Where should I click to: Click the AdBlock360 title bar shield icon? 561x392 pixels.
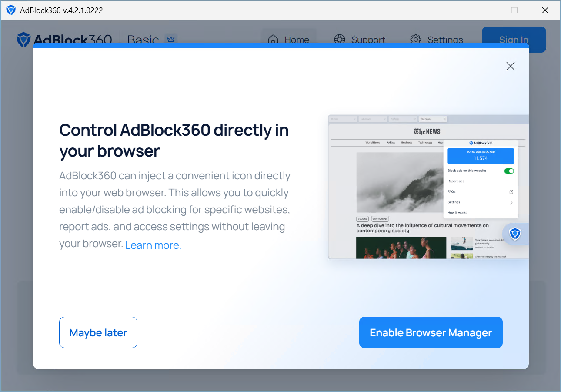coord(11,10)
